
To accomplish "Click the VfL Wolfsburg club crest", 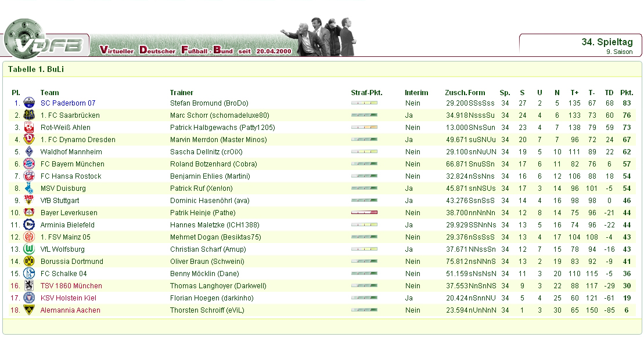I will pos(29,249).
